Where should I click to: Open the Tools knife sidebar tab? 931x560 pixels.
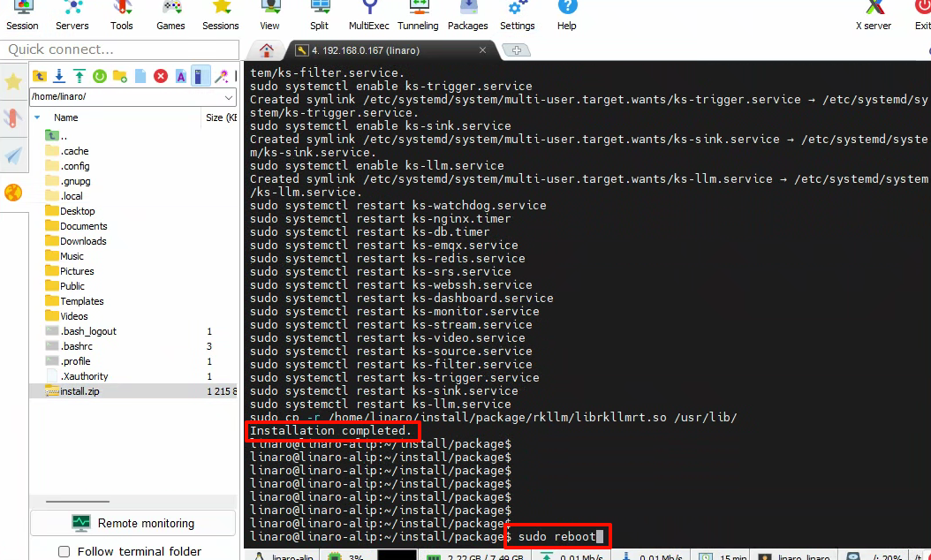click(x=13, y=118)
